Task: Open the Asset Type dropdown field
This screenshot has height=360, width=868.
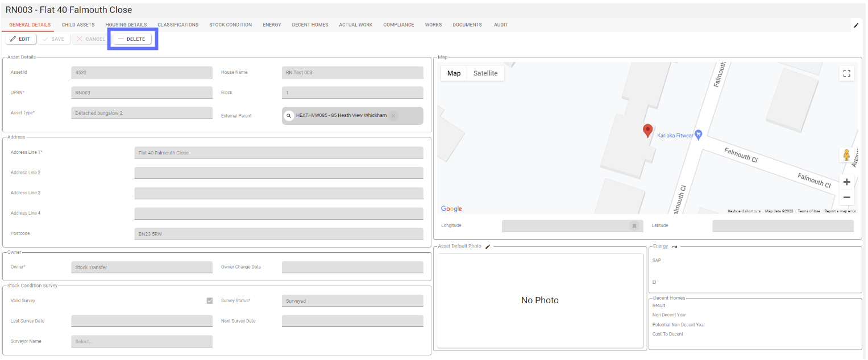Action: coord(142,113)
